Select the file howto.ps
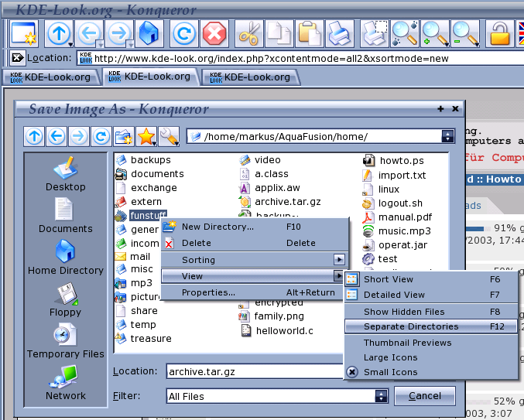This screenshot has width=524, height=420. [x=393, y=161]
